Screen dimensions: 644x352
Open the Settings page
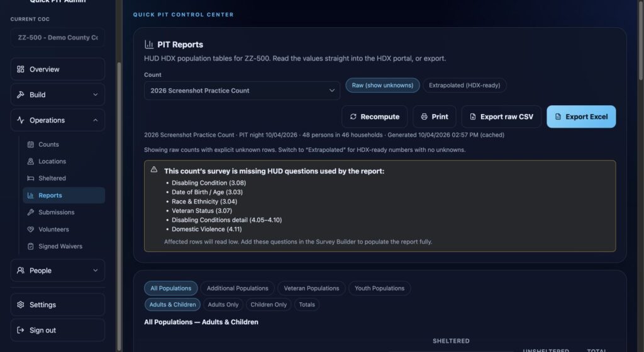pyautogui.click(x=57, y=305)
